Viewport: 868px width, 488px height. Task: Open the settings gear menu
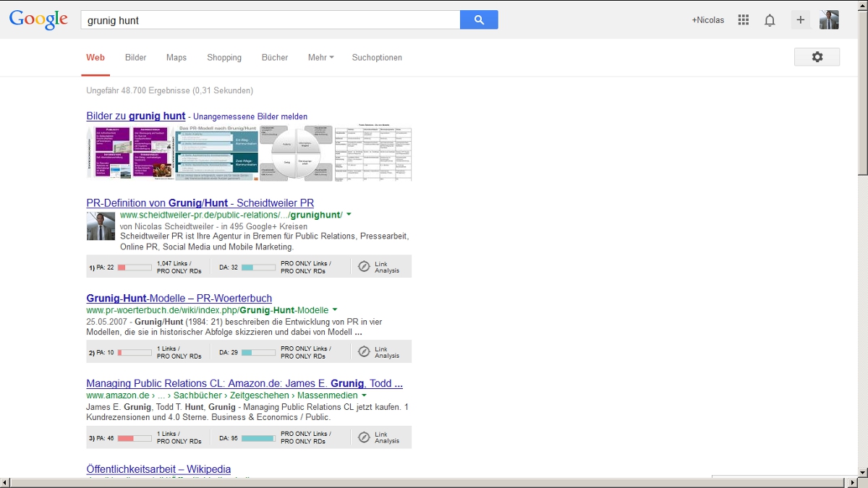[x=817, y=57]
